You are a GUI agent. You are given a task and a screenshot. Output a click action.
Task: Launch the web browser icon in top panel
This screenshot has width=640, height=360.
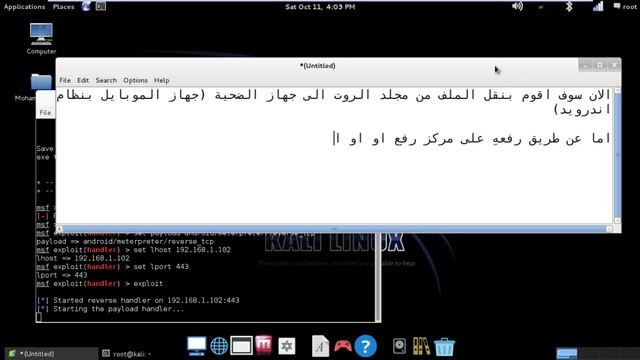tap(86, 6)
